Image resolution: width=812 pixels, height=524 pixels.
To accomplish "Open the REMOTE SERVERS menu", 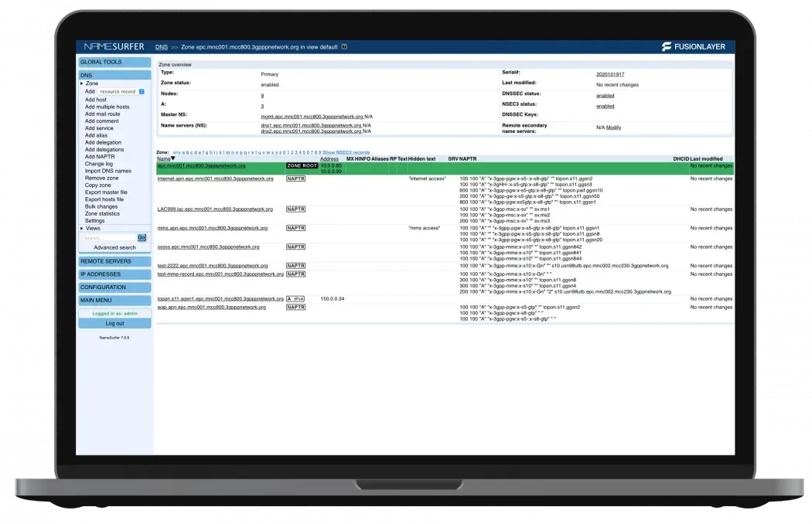I will coord(114,261).
